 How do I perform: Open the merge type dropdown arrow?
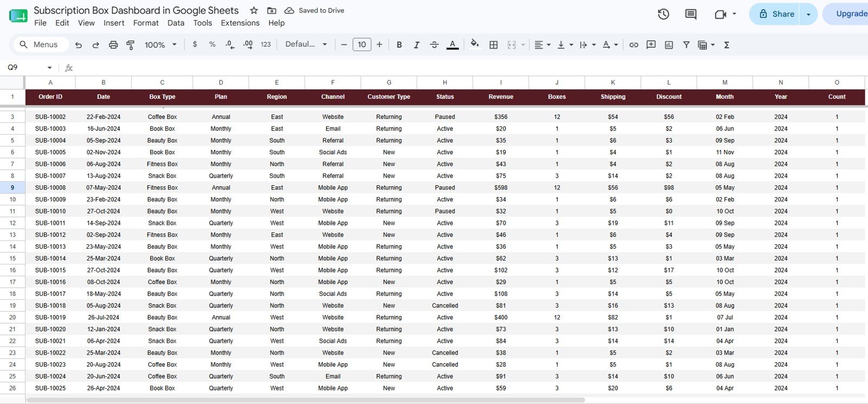pos(523,45)
